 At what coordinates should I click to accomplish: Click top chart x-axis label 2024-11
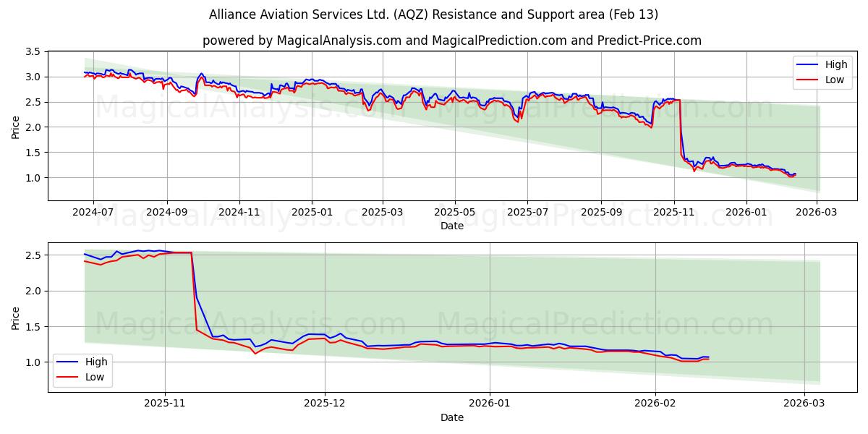(x=239, y=213)
